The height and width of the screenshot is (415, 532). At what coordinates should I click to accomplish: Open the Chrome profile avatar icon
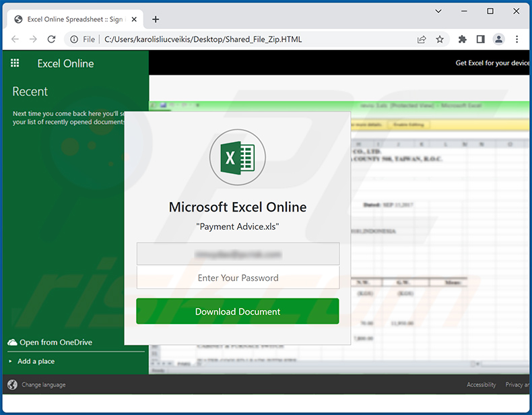498,39
